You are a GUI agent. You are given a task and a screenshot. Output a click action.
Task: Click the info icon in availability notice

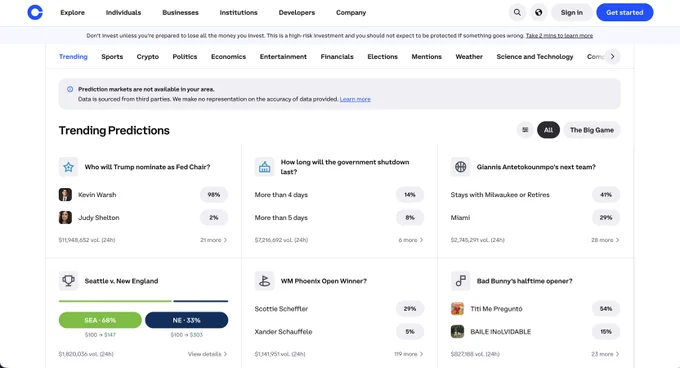(70, 89)
